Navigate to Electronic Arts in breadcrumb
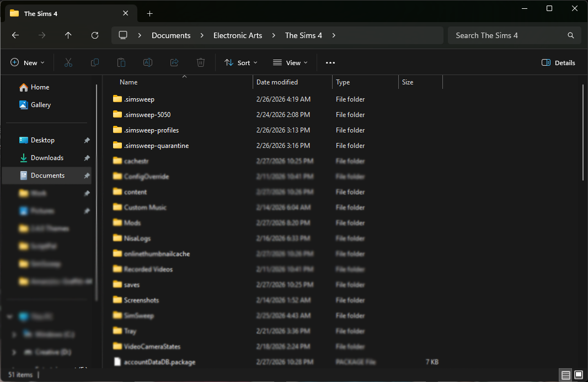The height and width of the screenshot is (382, 588). (238, 35)
